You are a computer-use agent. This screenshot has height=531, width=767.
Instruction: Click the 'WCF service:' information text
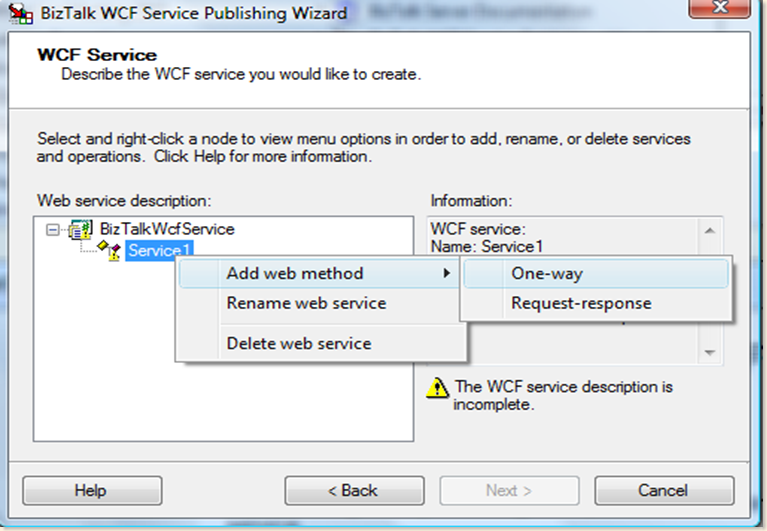click(x=478, y=229)
